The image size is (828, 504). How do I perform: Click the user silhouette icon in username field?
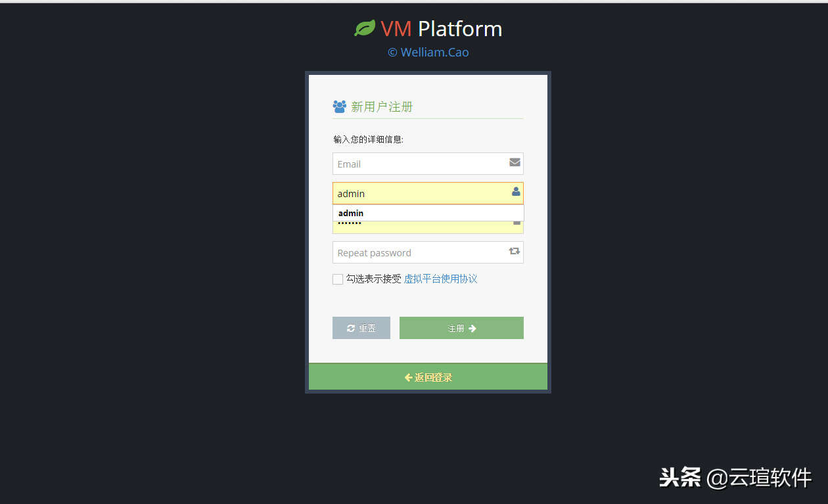pyautogui.click(x=516, y=191)
